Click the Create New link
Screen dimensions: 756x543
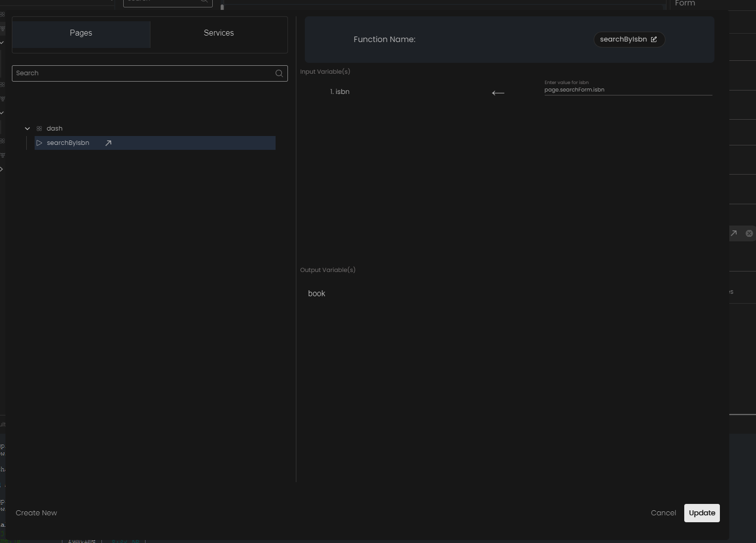point(36,513)
